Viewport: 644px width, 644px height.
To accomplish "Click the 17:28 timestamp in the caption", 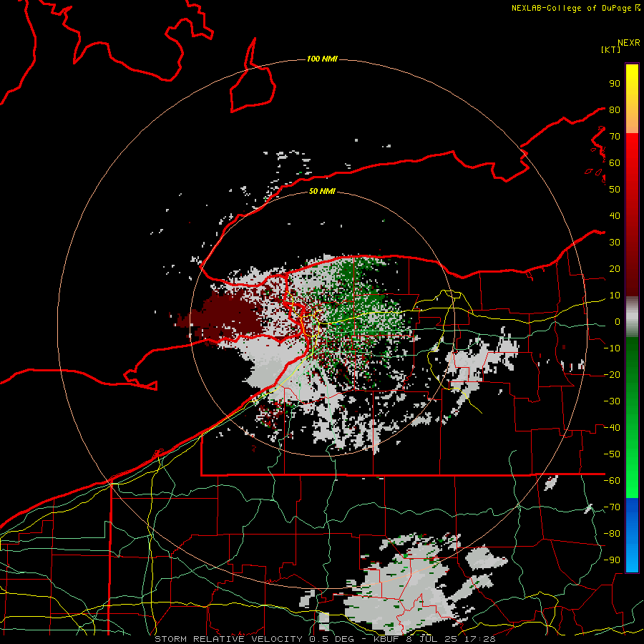I will coord(482,639).
